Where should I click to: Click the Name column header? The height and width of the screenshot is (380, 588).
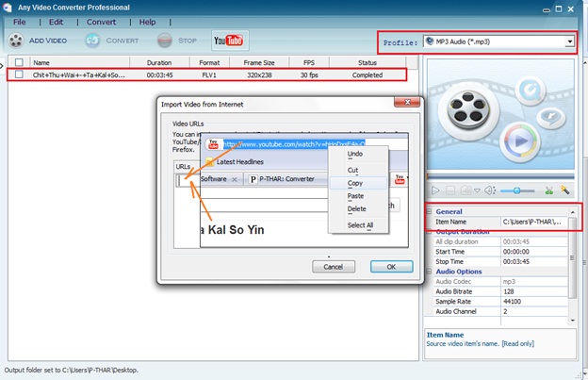pyautogui.click(x=80, y=62)
